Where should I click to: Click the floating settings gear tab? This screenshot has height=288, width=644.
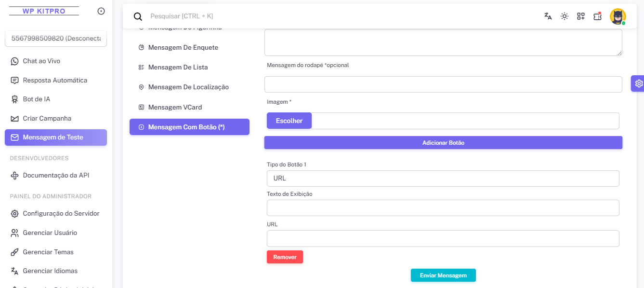(x=638, y=83)
